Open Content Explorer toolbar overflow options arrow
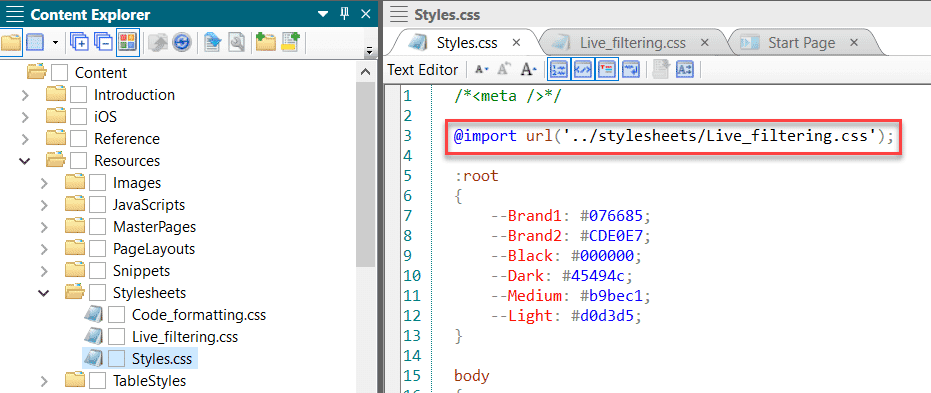This screenshot has width=931, height=393. (x=369, y=51)
